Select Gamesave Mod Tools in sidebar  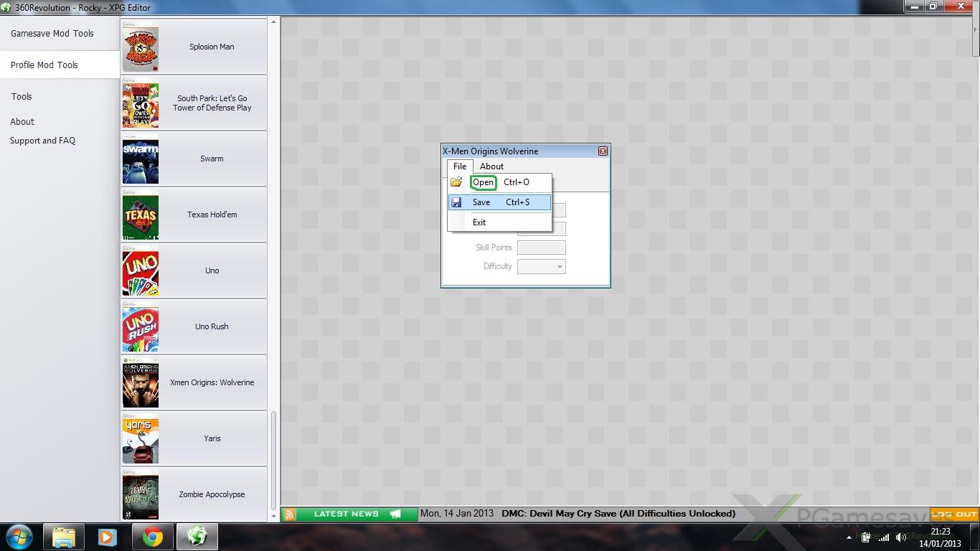52,34
